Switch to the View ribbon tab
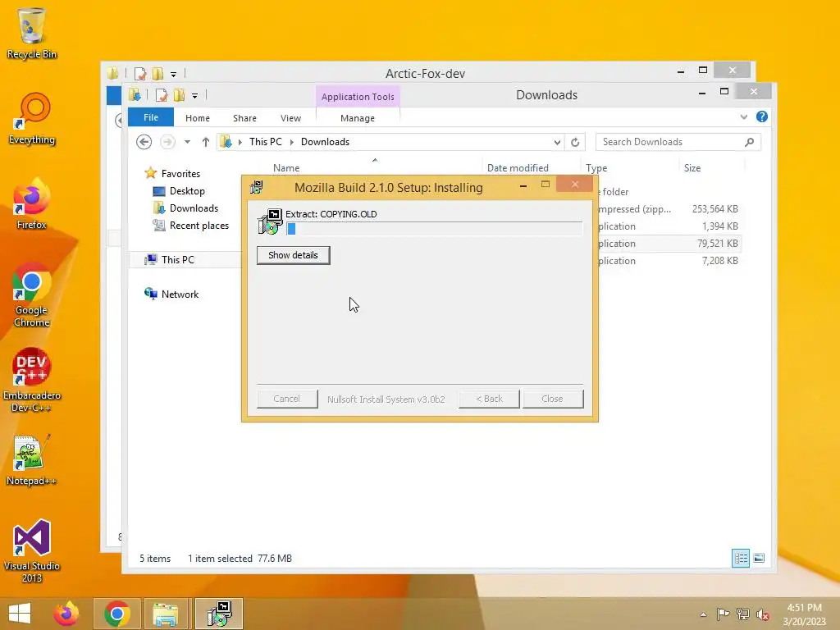Image resolution: width=840 pixels, height=630 pixels. [290, 118]
